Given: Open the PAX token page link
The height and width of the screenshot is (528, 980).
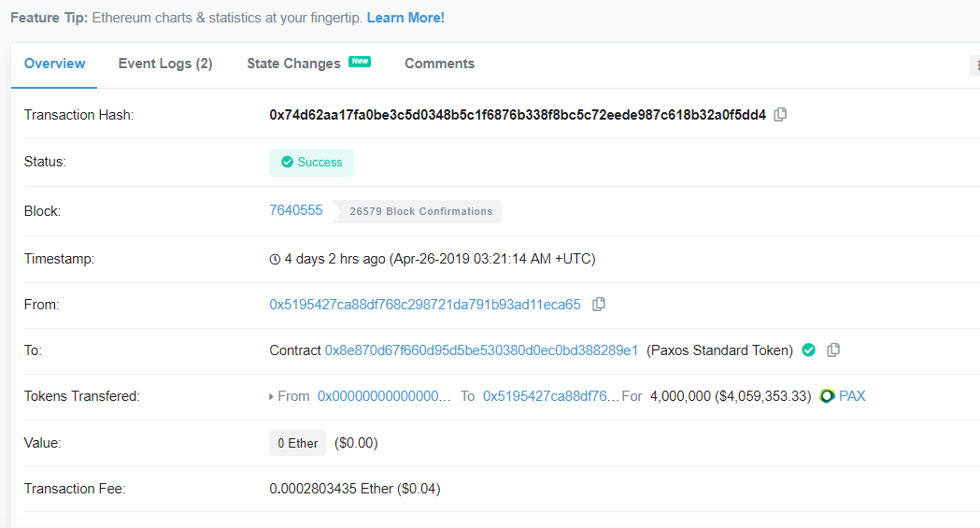Looking at the screenshot, I should [852, 396].
